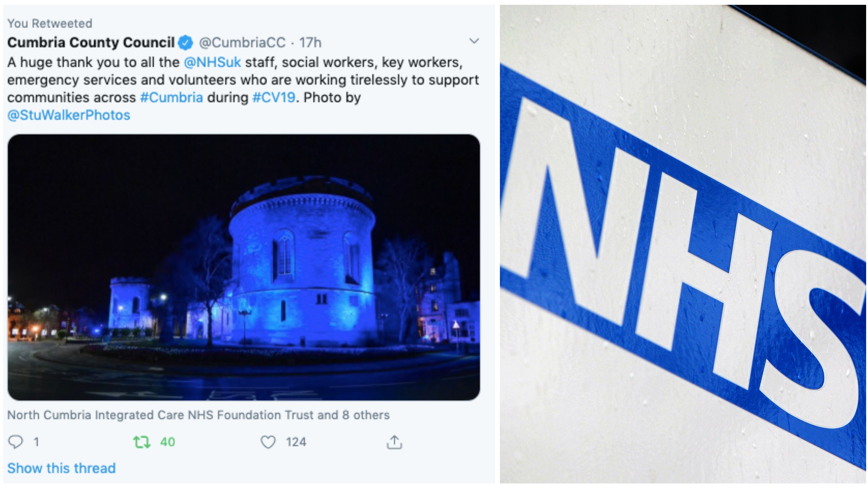This screenshot has height=488, width=868.
Task: Click the reply speech bubble icon
Action: tap(15, 442)
